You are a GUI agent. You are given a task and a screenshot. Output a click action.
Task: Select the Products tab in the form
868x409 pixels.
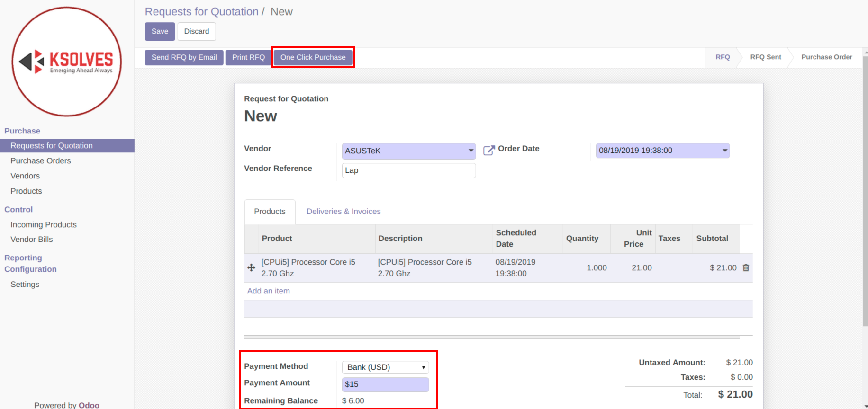[x=270, y=212]
